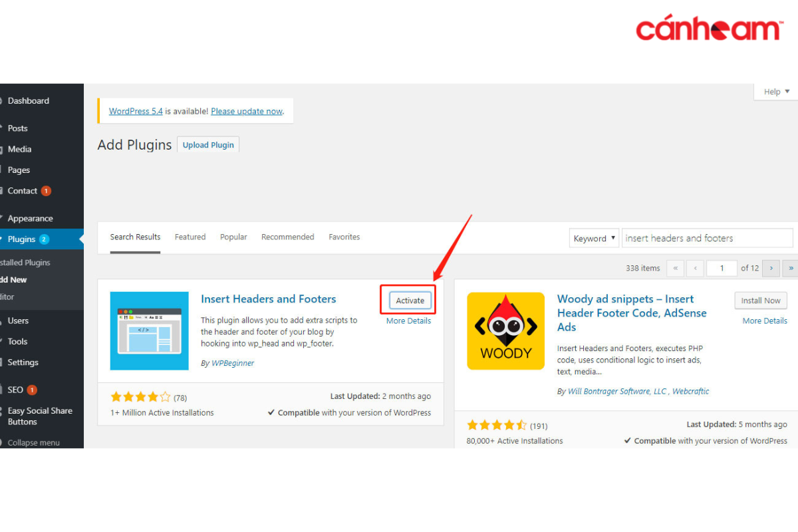Image resolution: width=798 pixels, height=532 pixels.
Task: Go to the first results page
Action: click(x=676, y=268)
